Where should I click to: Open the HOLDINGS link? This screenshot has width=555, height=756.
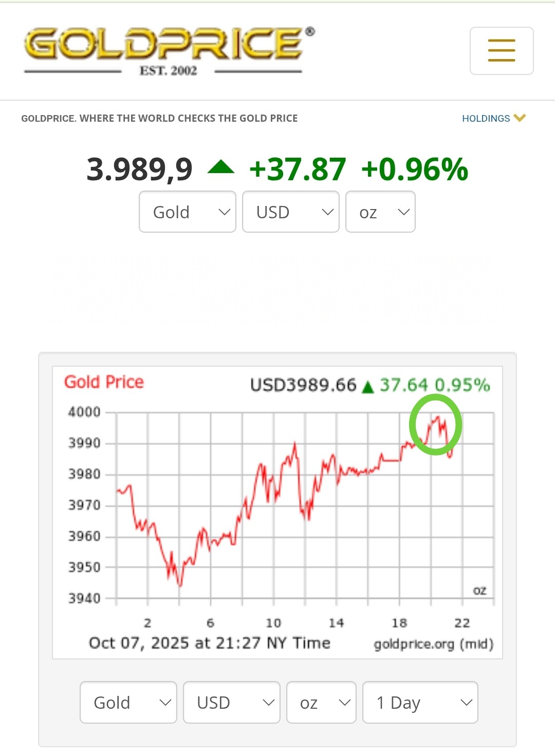[x=486, y=119]
